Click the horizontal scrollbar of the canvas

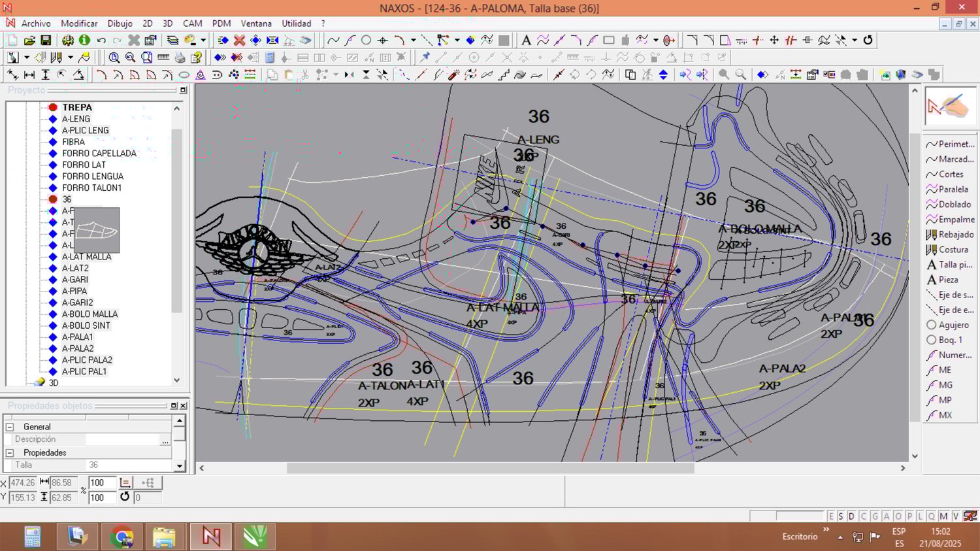tap(490, 468)
